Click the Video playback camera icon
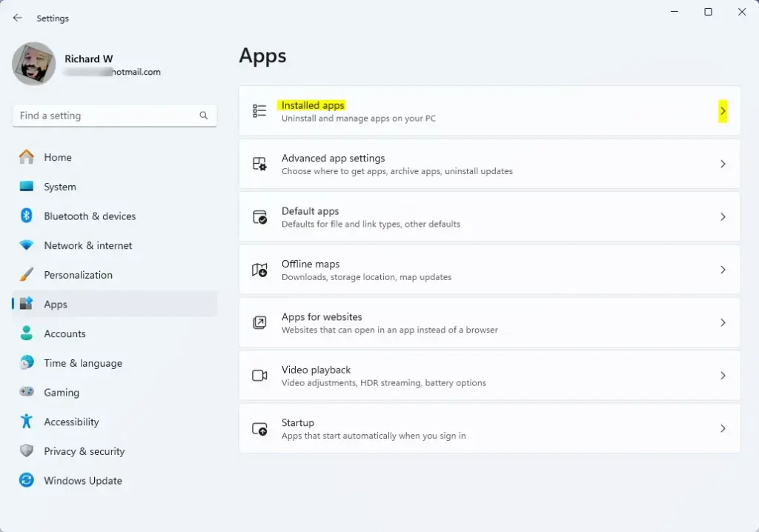This screenshot has width=759, height=532. 259,375
